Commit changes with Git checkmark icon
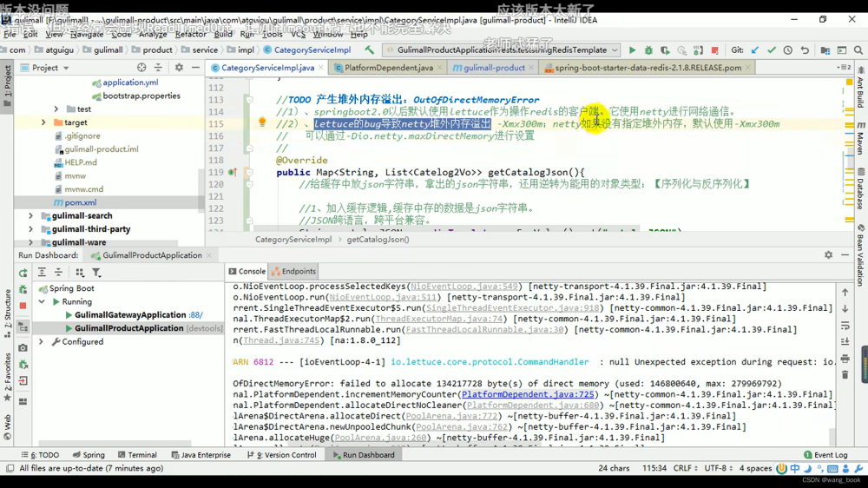 coord(771,49)
